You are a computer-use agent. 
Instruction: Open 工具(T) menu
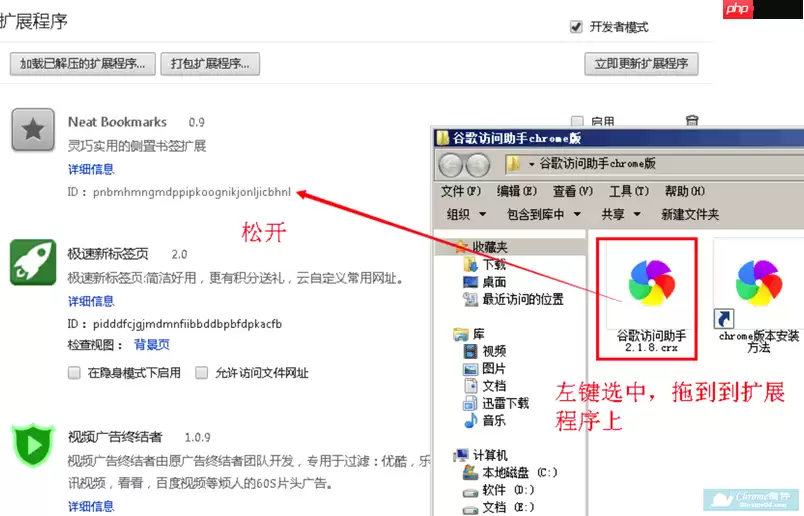pyautogui.click(x=629, y=191)
